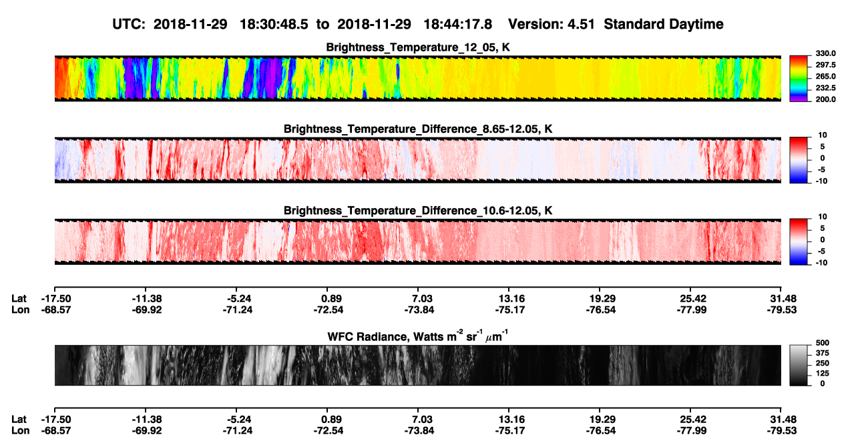Click the 'Brightness_Temperature_Difference_8.65-12.05, K' panel title
The width and height of the screenshot is (868, 445).
pyautogui.click(x=419, y=129)
